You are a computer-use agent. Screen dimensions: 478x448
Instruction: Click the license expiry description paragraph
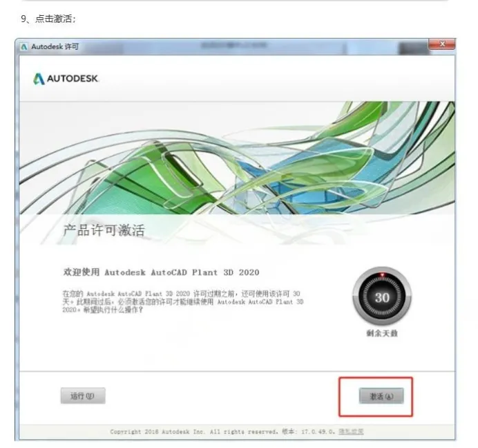183,302
